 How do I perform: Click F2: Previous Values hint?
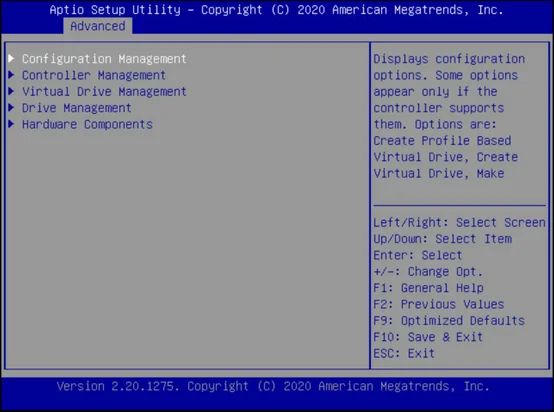(x=438, y=305)
